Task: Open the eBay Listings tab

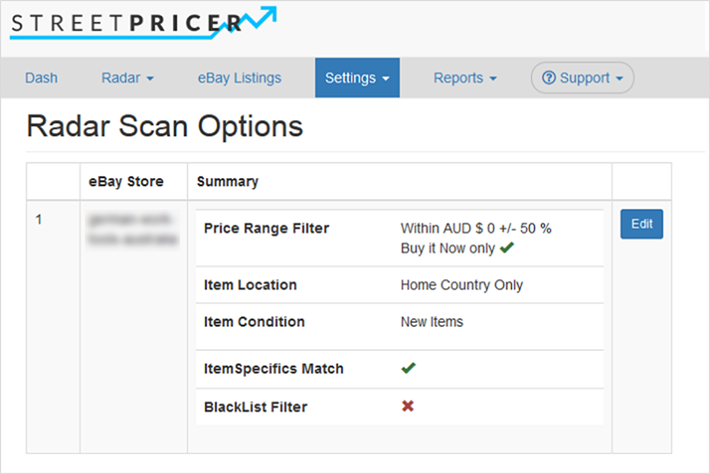Action: pyautogui.click(x=239, y=78)
